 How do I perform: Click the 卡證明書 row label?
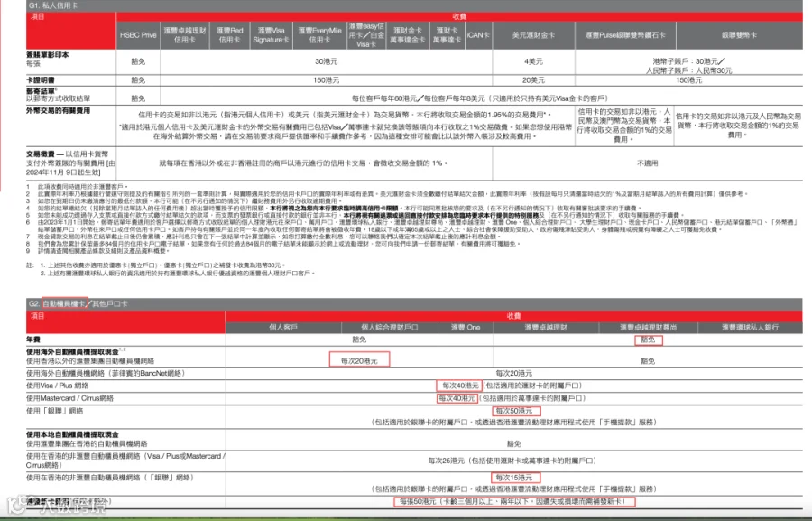[x=41, y=80]
